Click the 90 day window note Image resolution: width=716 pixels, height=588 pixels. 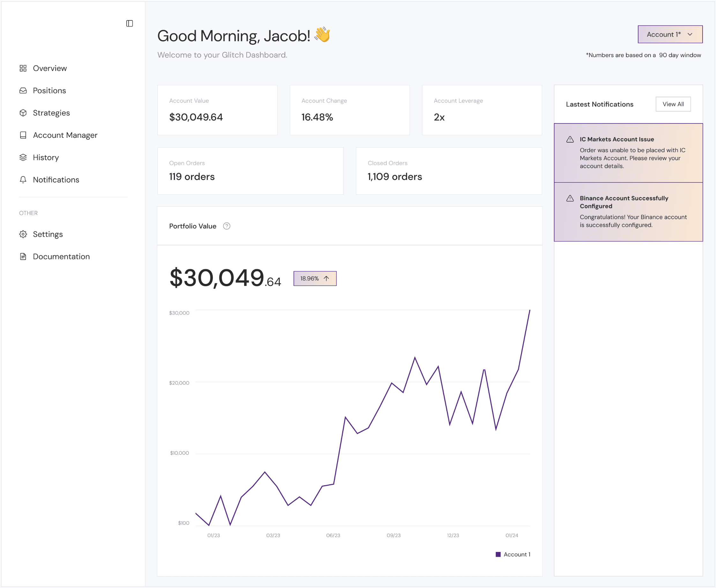[x=643, y=55]
